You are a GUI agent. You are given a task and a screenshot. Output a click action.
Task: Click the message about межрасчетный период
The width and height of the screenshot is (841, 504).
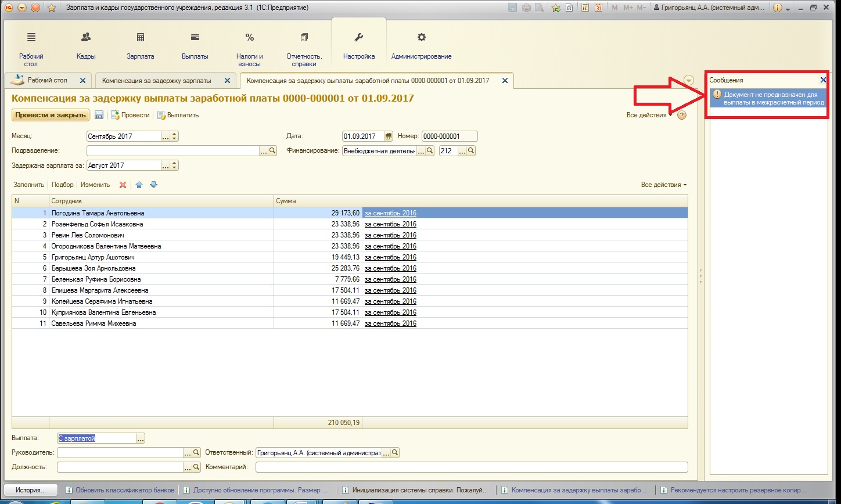768,98
